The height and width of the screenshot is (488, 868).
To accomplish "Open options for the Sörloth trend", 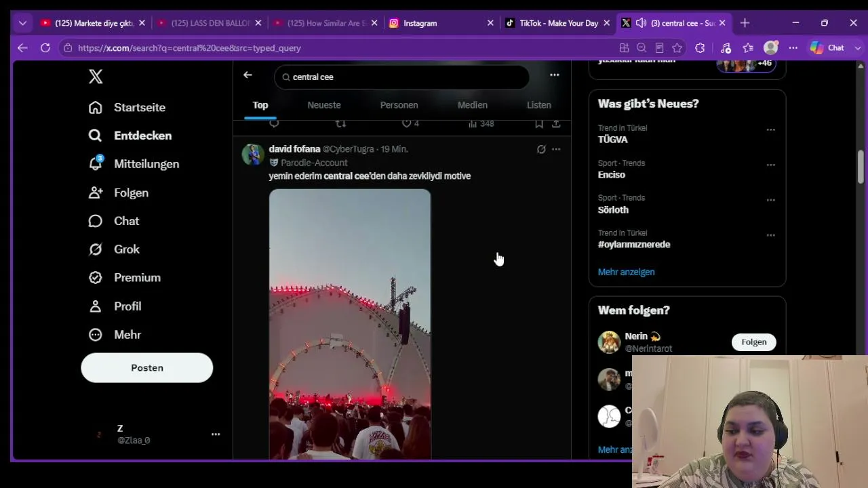I will (x=770, y=200).
